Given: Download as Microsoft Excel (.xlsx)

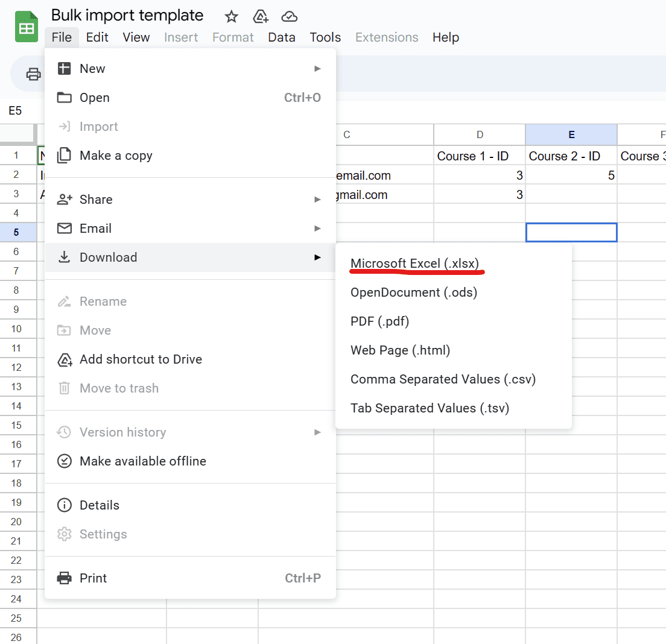Looking at the screenshot, I should pos(453,263).
